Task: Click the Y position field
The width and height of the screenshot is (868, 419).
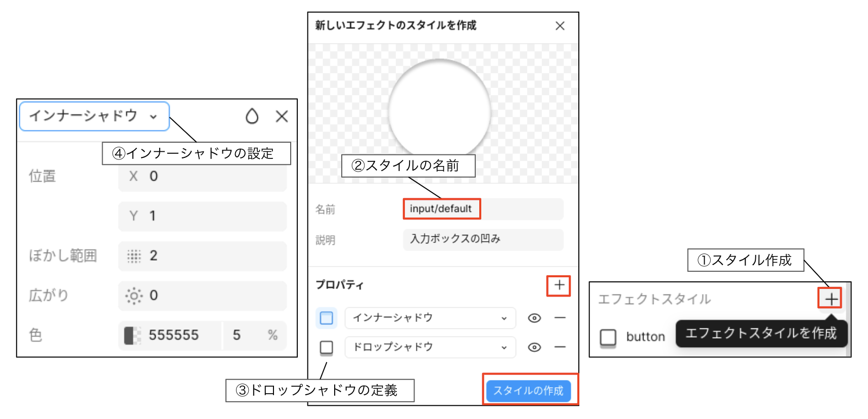Action: (202, 216)
